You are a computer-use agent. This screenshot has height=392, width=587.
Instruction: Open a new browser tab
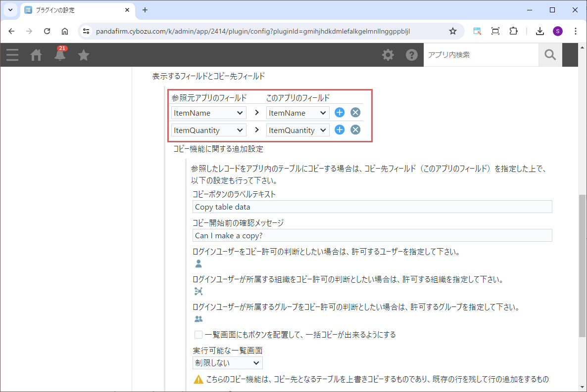tap(145, 10)
